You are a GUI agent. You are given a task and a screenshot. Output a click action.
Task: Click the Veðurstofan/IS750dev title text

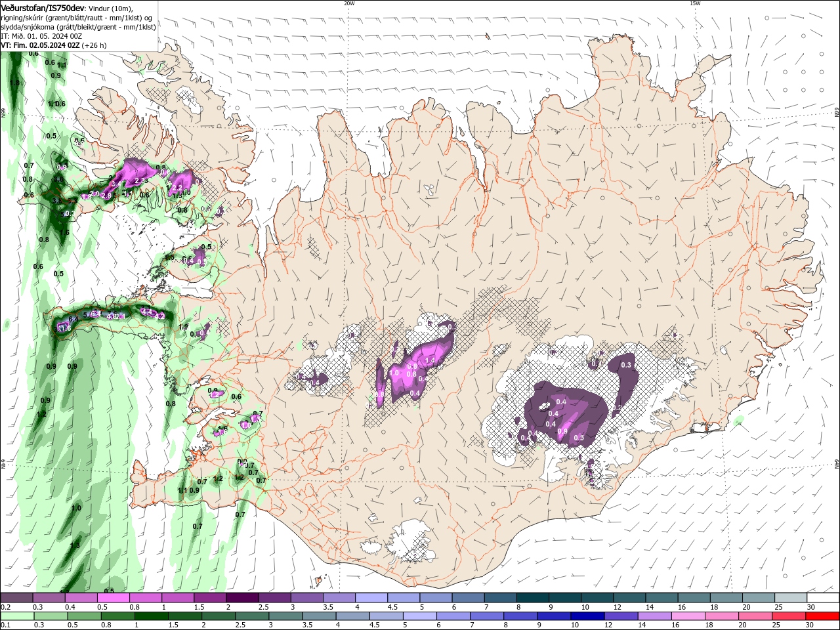click(43, 8)
